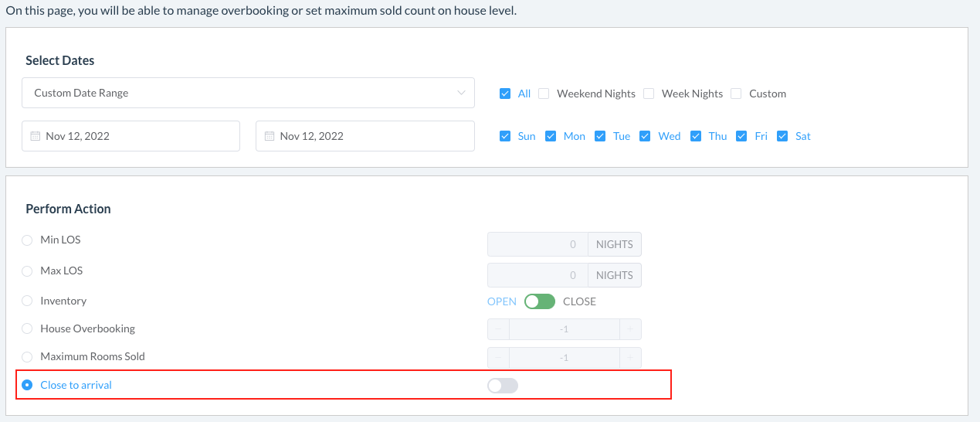The image size is (980, 422).
Task: Click House Overbooking minus stepper
Action: 498,329
